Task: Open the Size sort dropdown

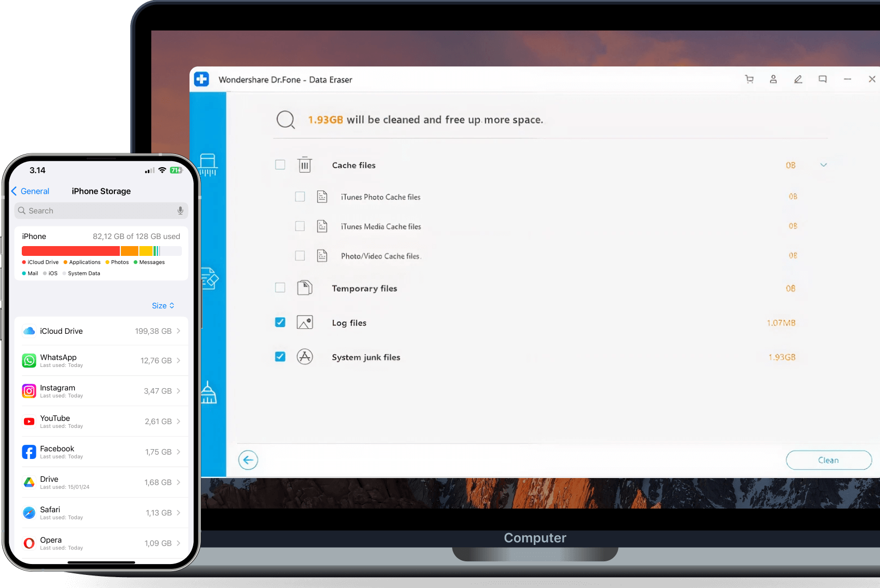Action: 163,305
